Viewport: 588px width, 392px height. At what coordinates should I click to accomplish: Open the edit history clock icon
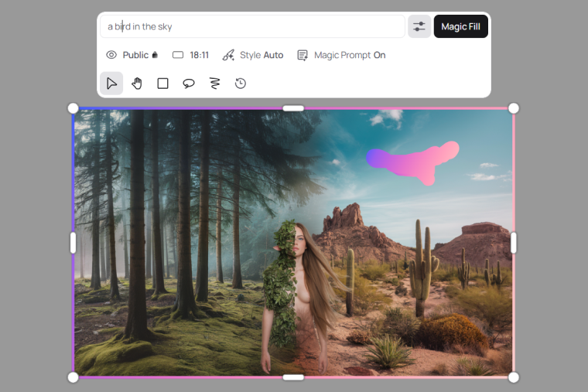click(241, 84)
